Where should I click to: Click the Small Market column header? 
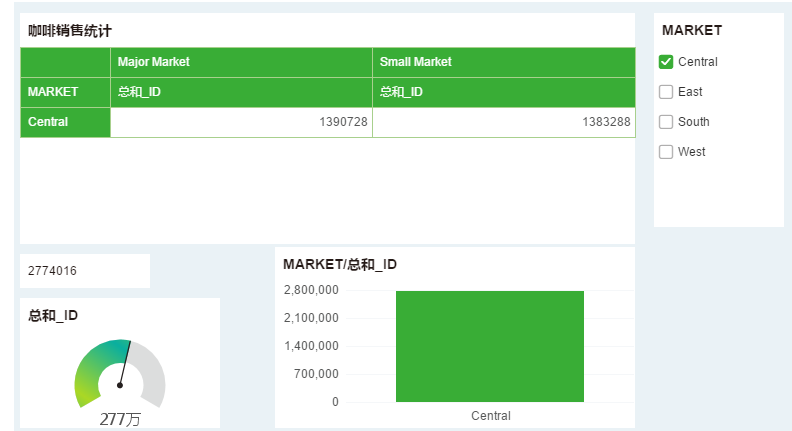[504, 62]
